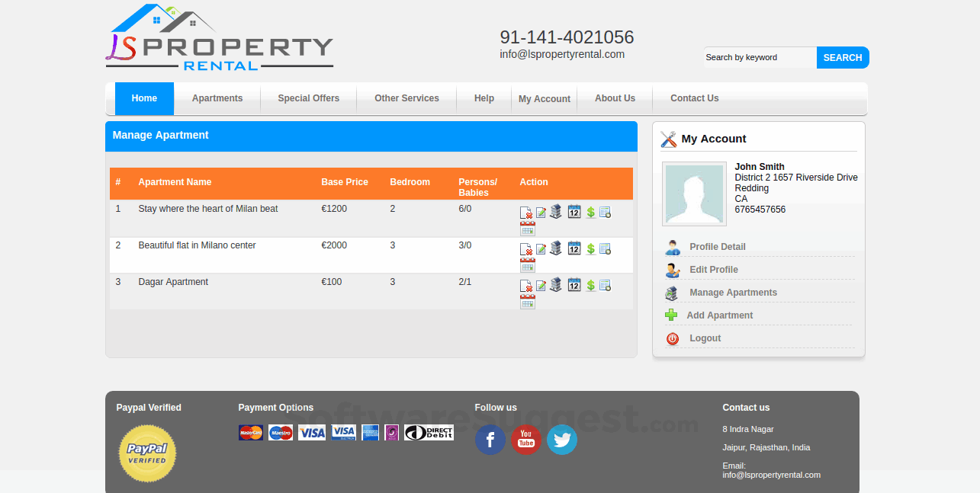980x493 pixels.
Task: Click the Add Apartment sidebar link
Action: point(720,315)
